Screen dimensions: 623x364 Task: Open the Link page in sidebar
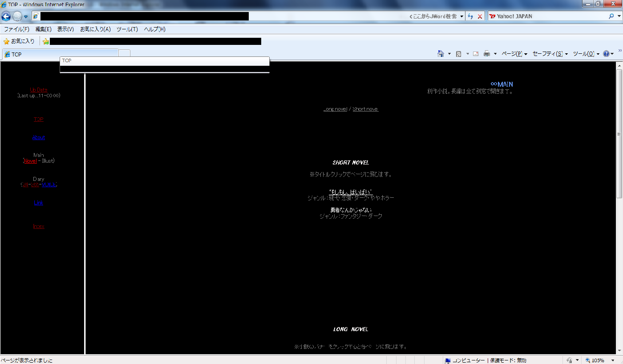[x=39, y=203]
